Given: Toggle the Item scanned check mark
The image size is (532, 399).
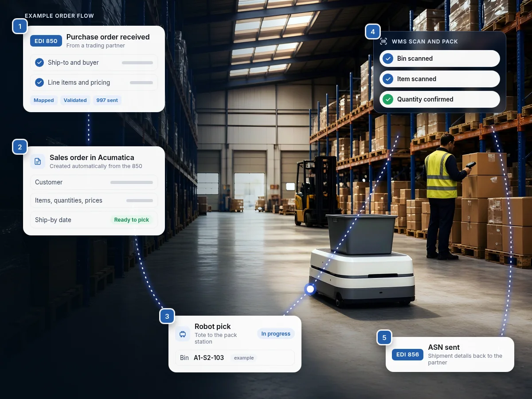Looking at the screenshot, I should tap(388, 79).
